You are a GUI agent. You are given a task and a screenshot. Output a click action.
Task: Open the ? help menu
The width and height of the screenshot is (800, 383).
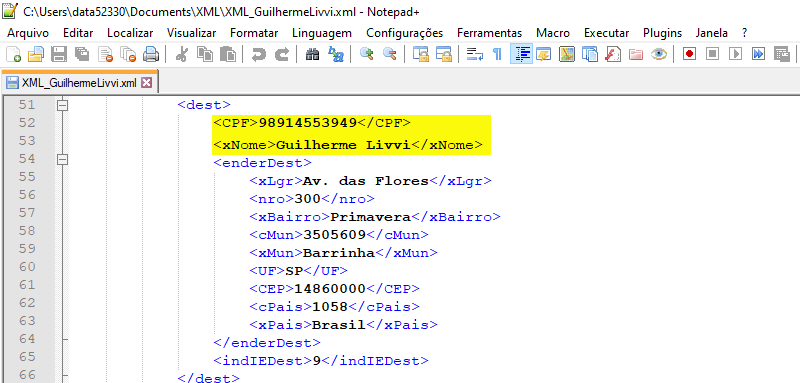pyautogui.click(x=745, y=33)
